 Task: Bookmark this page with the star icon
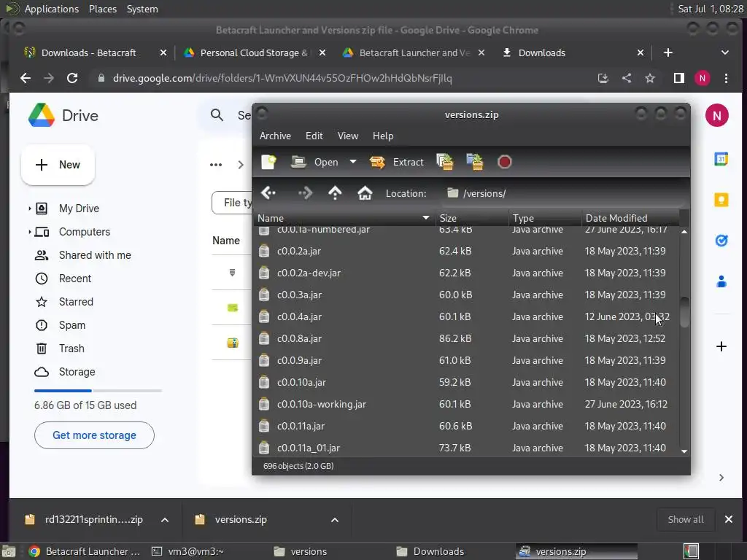tap(650, 78)
